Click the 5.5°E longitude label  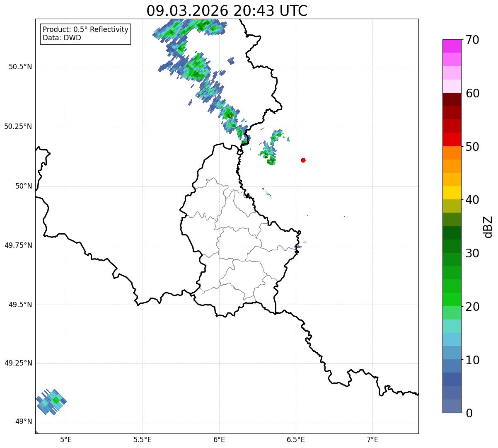coord(143,439)
